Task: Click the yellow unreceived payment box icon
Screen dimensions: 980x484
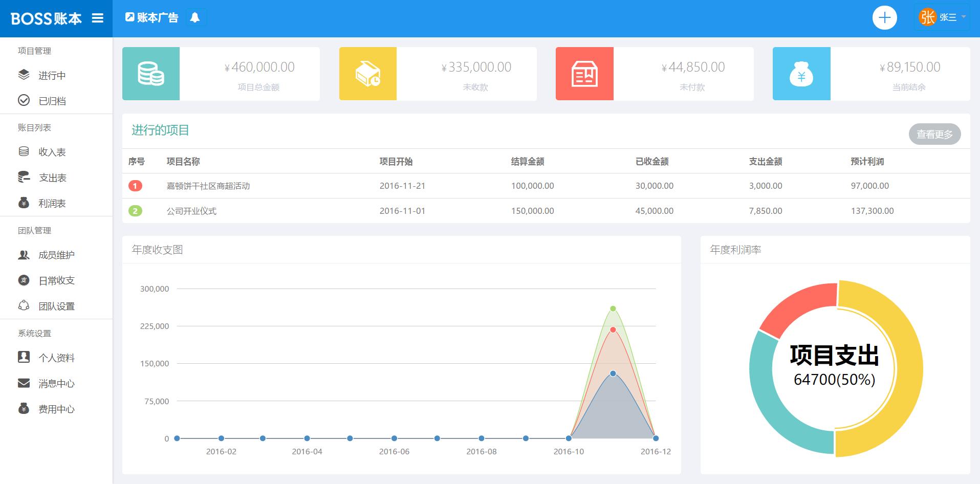Action: click(367, 74)
